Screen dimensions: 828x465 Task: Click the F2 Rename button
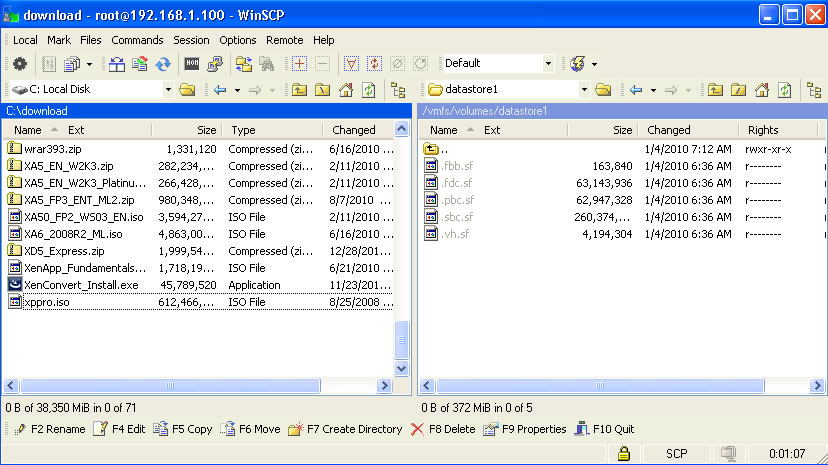[x=50, y=429]
